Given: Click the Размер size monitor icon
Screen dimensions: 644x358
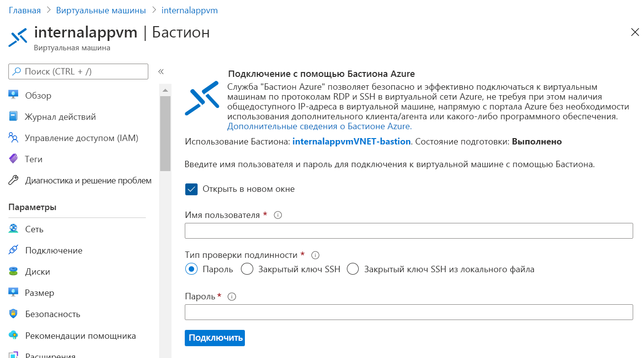Looking at the screenshot, I should (x=13, y=292).
